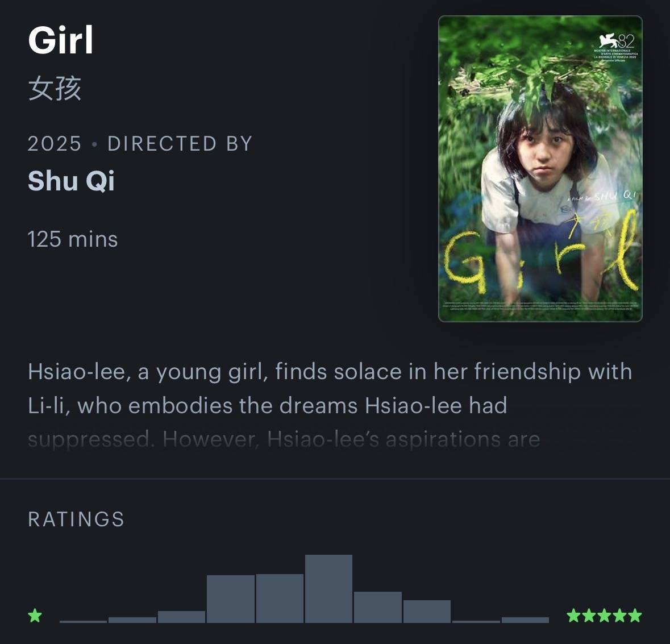
Task: Select the tallest histogram bar
Action: (328, 588)
